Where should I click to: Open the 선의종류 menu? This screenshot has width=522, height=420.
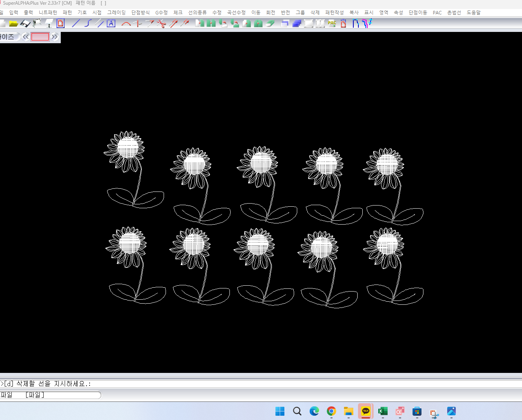[197, 12]
